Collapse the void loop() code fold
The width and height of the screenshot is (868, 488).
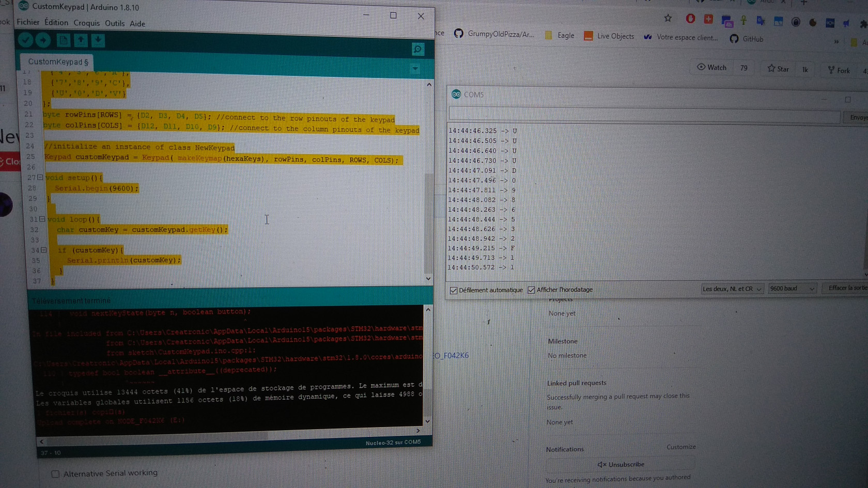(42, 219)
